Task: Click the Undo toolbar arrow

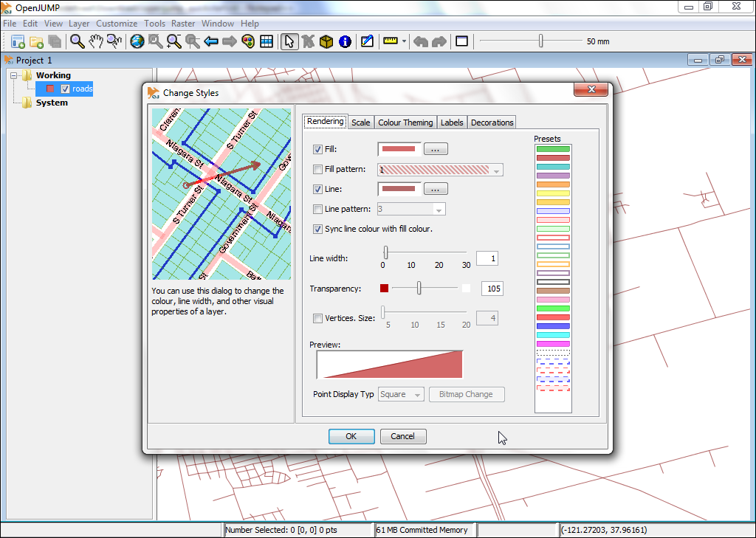Action: 421,41
